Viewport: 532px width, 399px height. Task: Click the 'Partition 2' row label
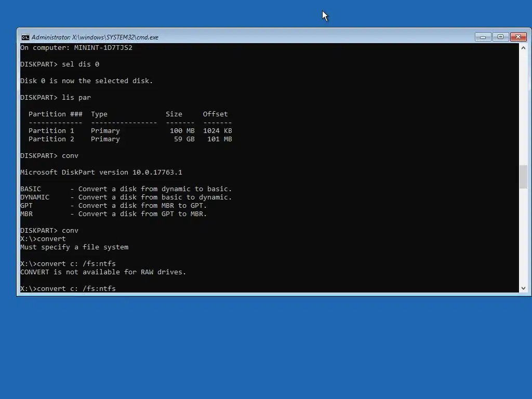51,139
